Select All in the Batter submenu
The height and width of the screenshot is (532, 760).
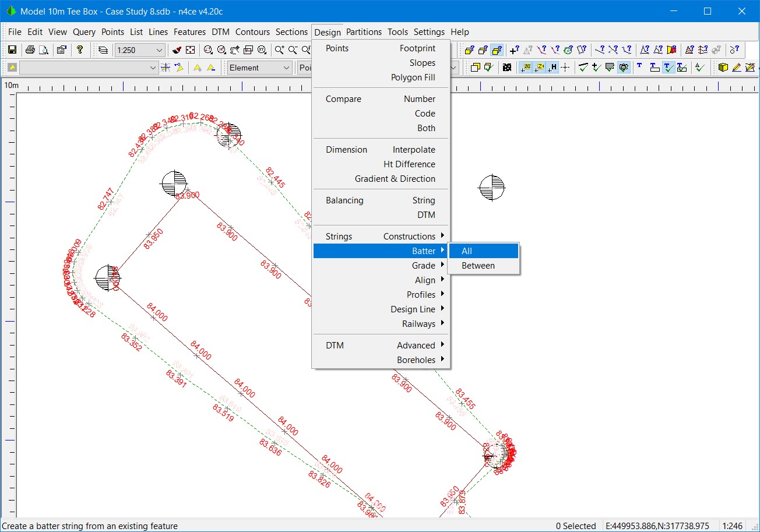coord(484,251)
